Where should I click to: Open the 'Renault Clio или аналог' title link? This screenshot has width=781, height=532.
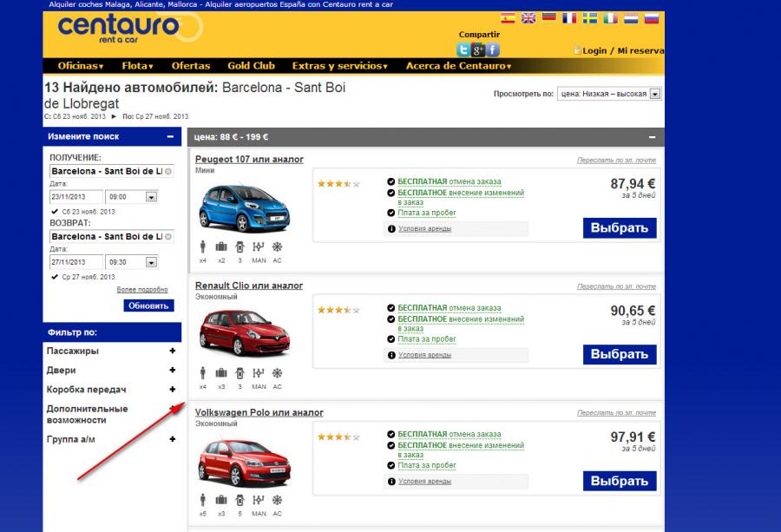249,286
